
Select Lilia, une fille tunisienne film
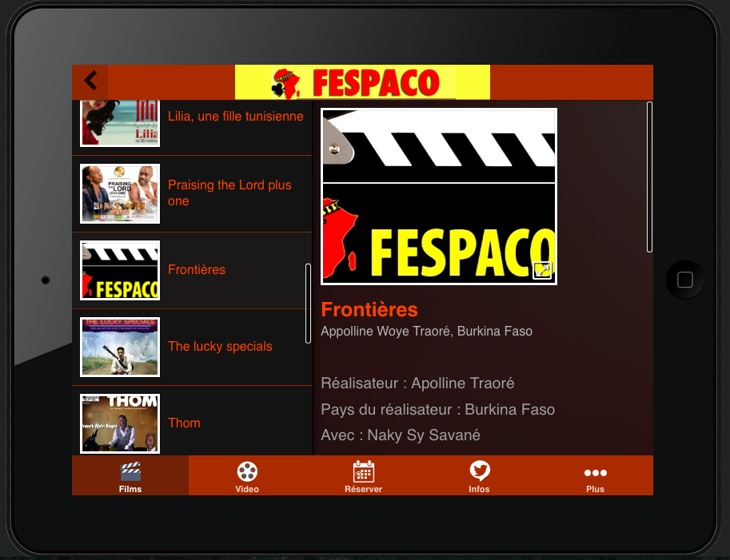click(x=235, y=117)
